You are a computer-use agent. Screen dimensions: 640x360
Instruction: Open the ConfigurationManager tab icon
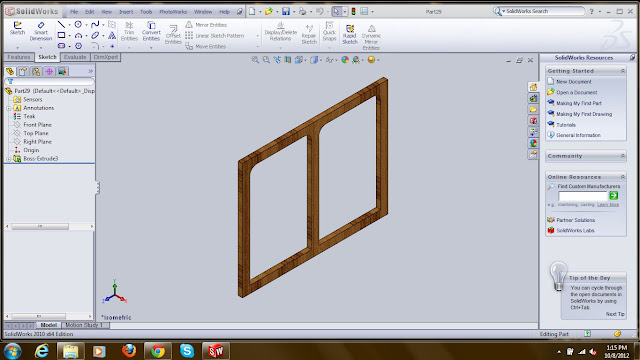tap(36, 71)
